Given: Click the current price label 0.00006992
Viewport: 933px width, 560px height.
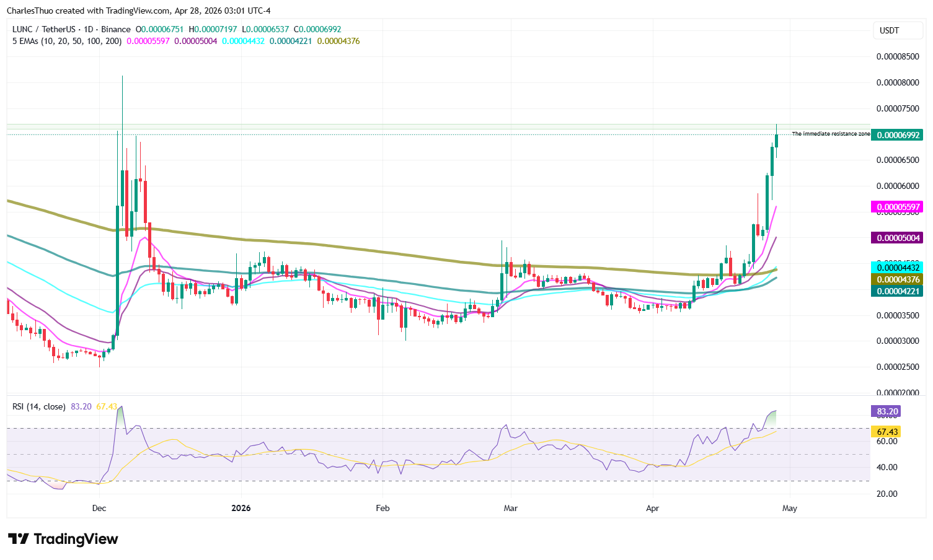Looking at the screenshot, I should [896, 135].
